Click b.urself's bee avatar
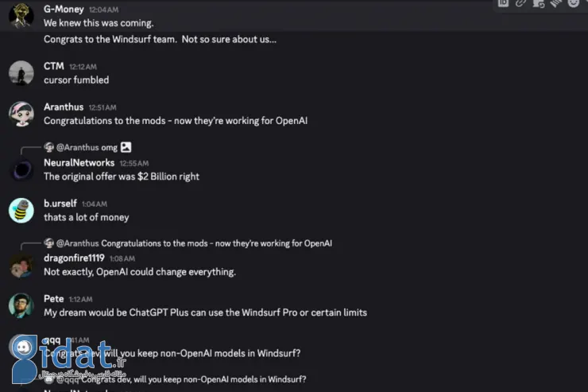Image resolution: width=588 pixels, height=392 pixels. tap(21, 211)
